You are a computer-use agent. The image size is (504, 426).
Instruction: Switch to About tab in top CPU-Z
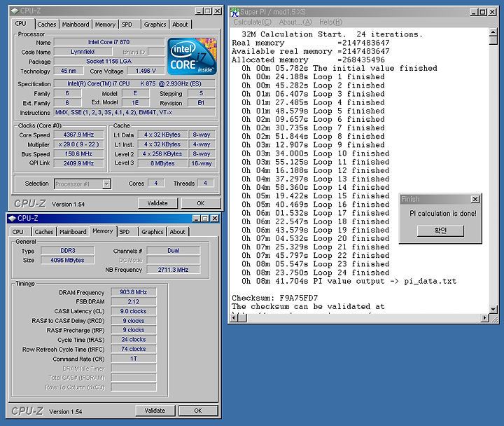tap(180, 25)
